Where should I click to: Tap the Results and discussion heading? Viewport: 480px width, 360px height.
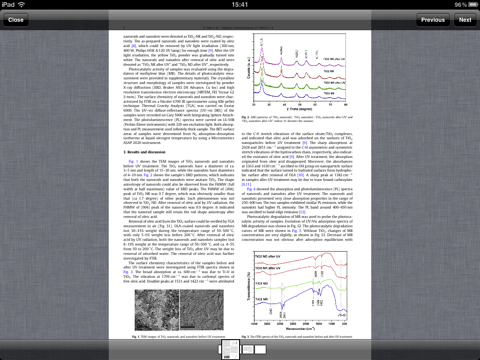point(144,152)
